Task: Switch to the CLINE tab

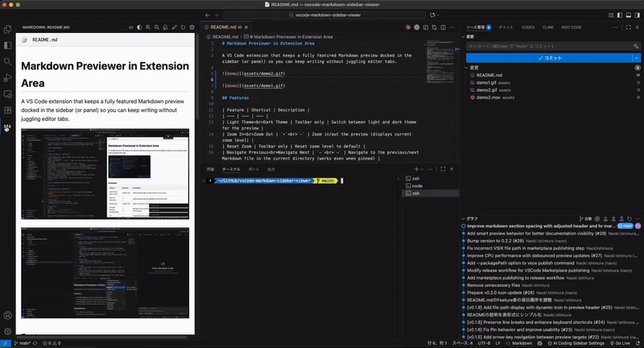Action: pyautogui.click(x=548, y=27)
